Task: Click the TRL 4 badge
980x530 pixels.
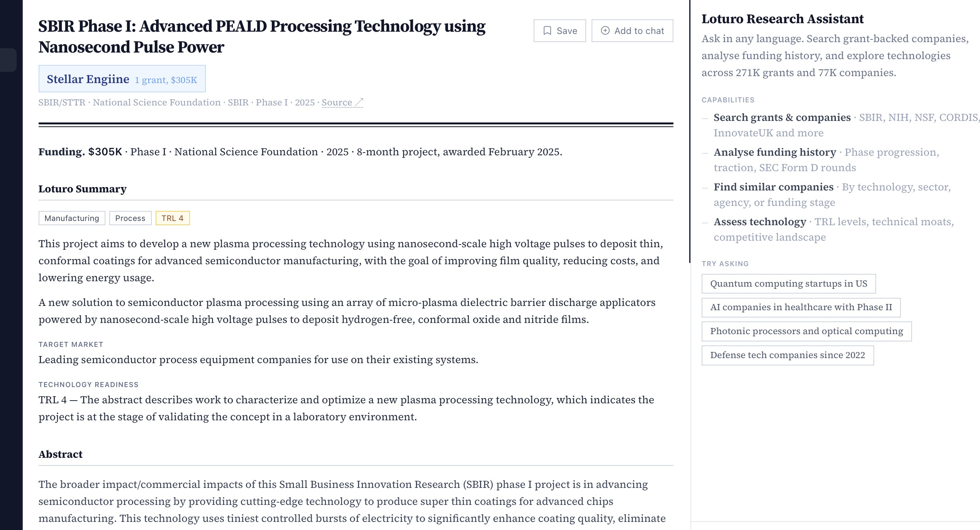Action: click(x=173, y=218)
